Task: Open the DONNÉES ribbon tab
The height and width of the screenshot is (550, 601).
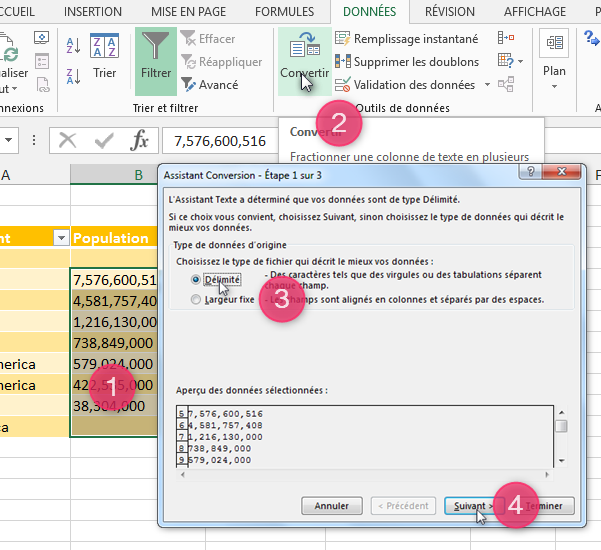Action: (369, 11)
